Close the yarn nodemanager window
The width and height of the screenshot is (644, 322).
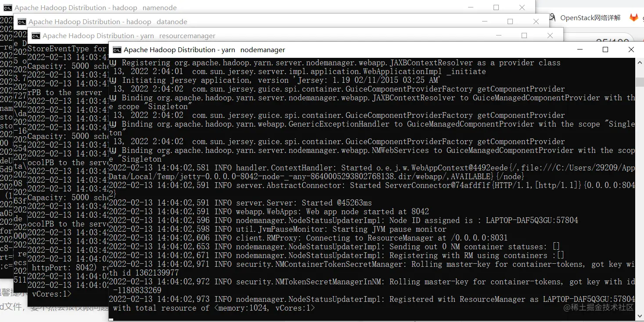point(631,50)
